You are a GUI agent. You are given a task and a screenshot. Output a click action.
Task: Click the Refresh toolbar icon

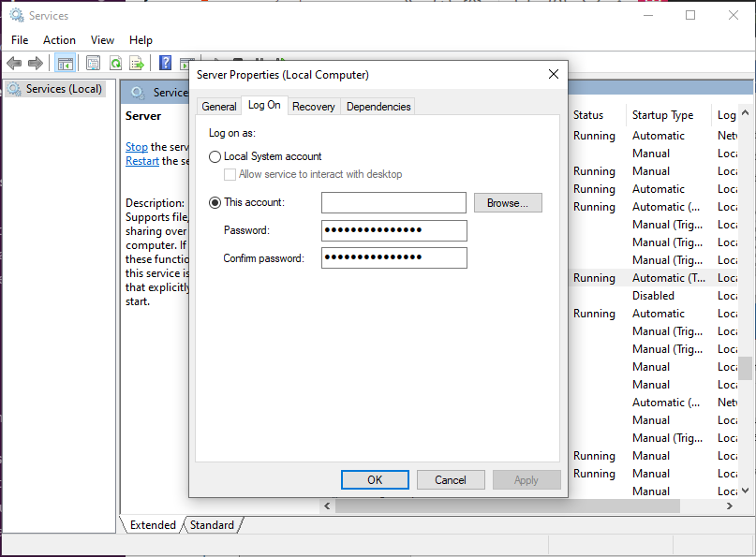tap(116, 63)
